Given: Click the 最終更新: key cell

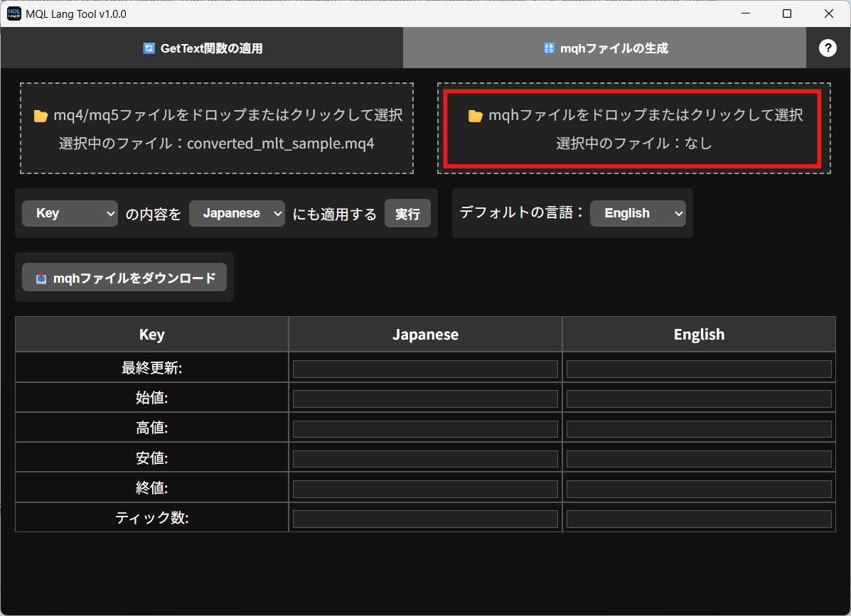Looking at the screenshot, I should tap(152, 367).
